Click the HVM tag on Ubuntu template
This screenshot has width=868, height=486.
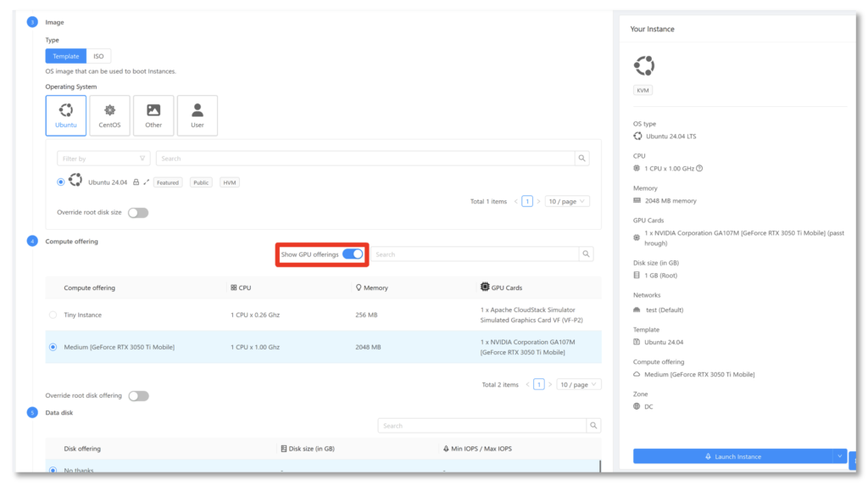pyautogui.click(x=229, y=182)
